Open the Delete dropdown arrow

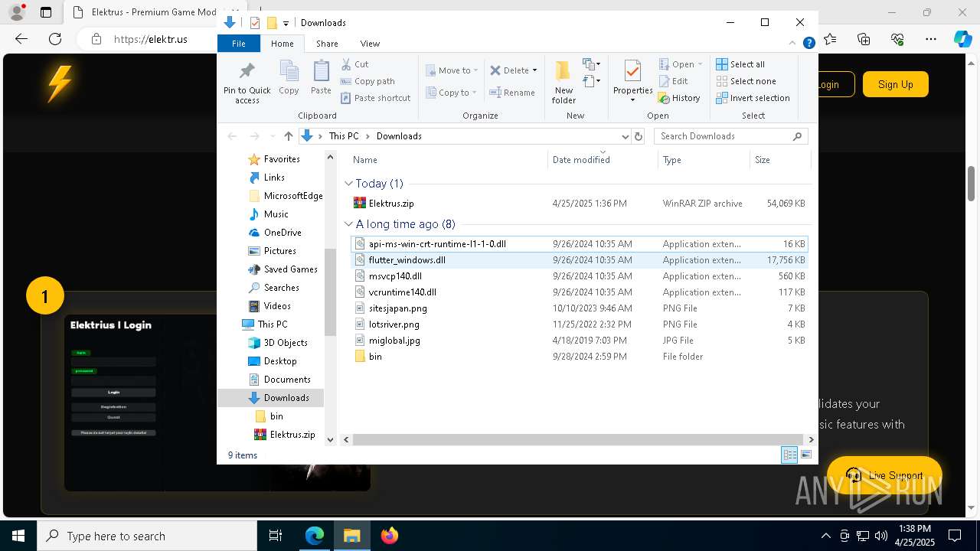[x=534, y=70]
